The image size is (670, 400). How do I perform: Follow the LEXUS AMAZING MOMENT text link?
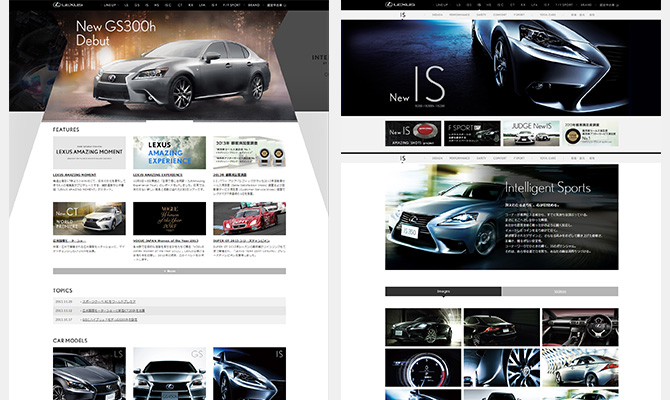(75, 175)
